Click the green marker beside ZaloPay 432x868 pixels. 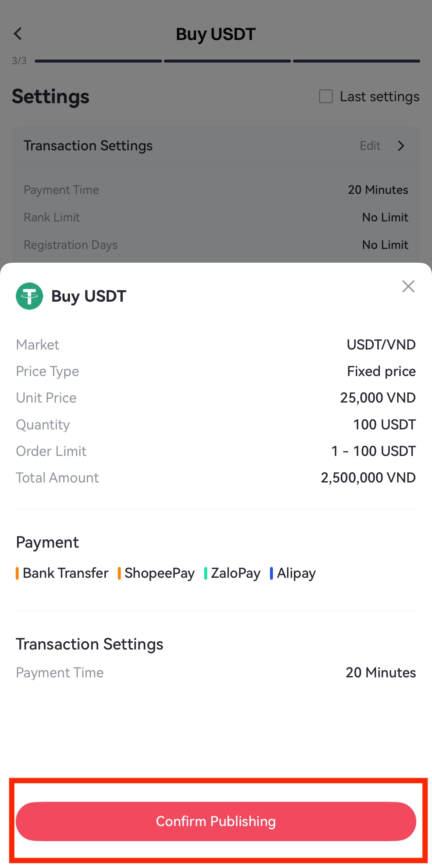coord(206,573)
